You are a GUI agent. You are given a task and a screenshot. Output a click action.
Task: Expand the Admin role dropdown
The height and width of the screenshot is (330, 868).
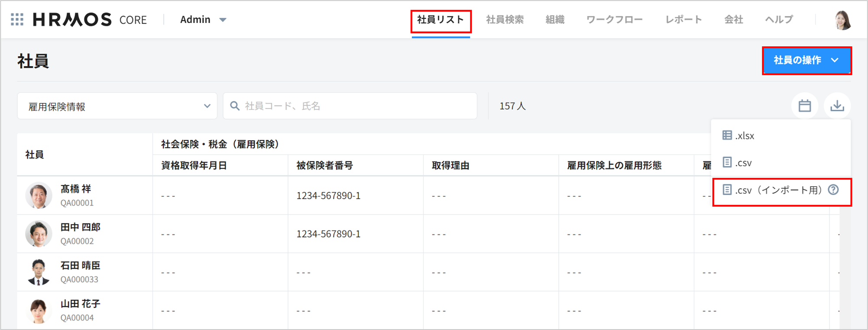[x=203, y=19]
